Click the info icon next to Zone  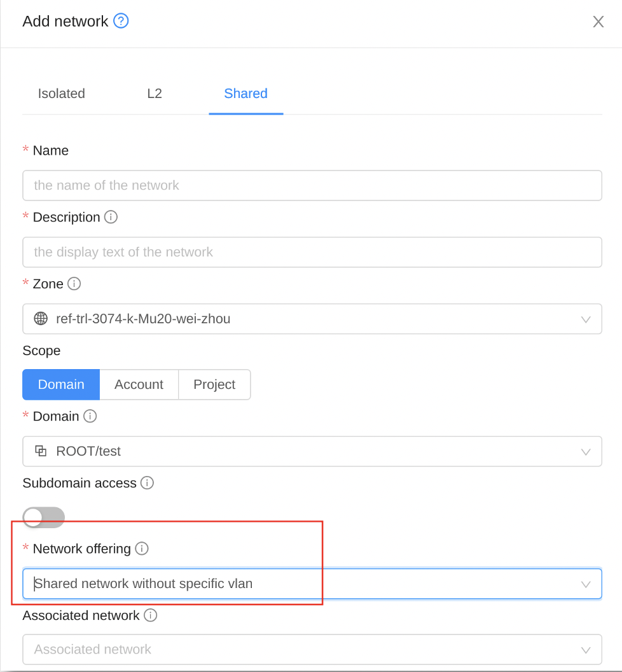click(x=74, y=284)
